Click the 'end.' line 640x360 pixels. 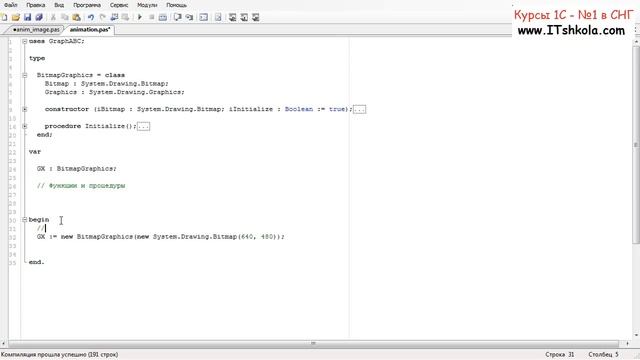coord(37,262)
